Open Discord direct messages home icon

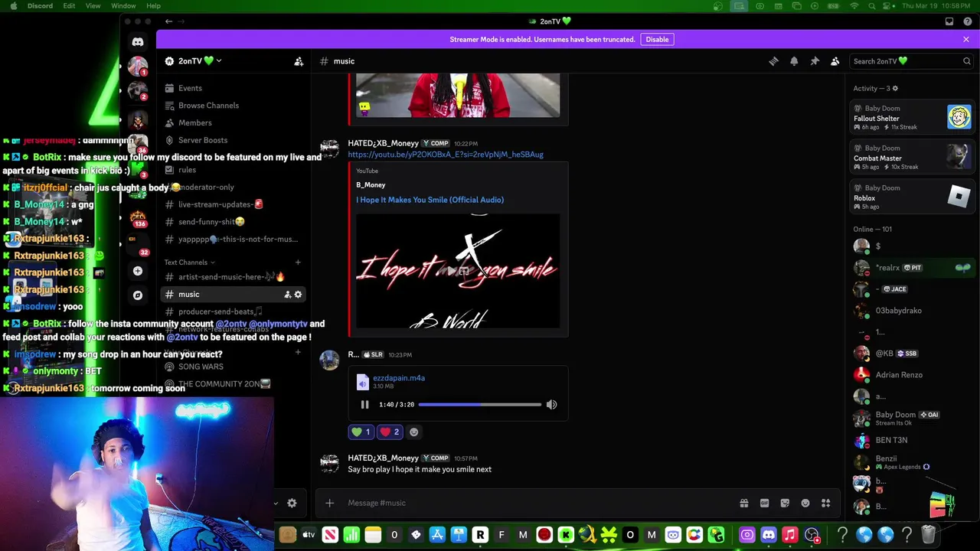pos(138,42)
